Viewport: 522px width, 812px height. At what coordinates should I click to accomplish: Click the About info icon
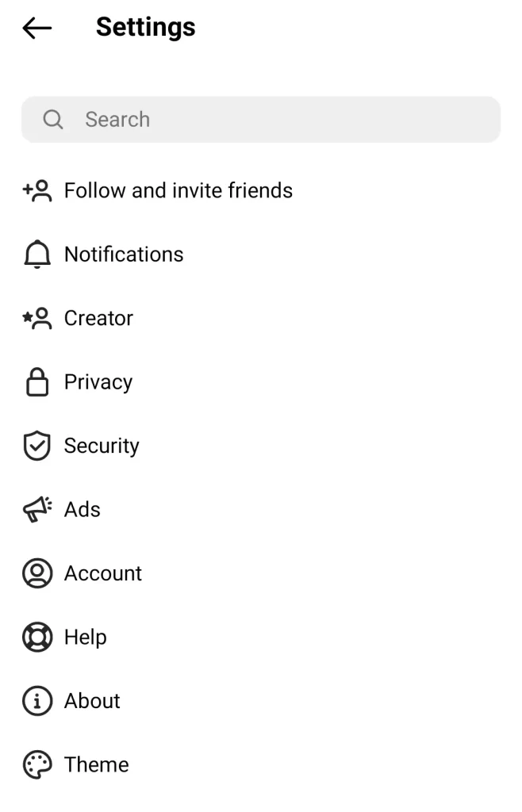(x=37, y=701)
